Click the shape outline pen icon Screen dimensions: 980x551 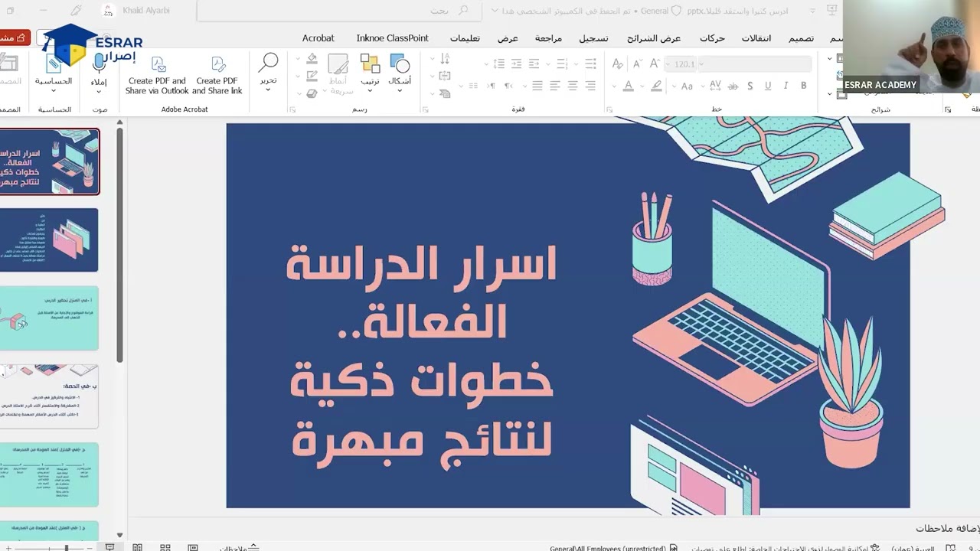[312, 76]
